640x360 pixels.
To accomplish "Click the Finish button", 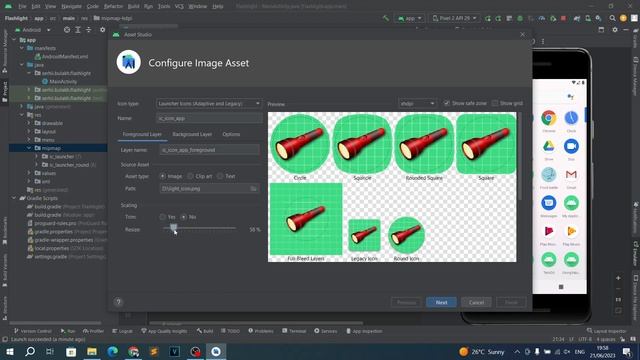I will 511,302.
